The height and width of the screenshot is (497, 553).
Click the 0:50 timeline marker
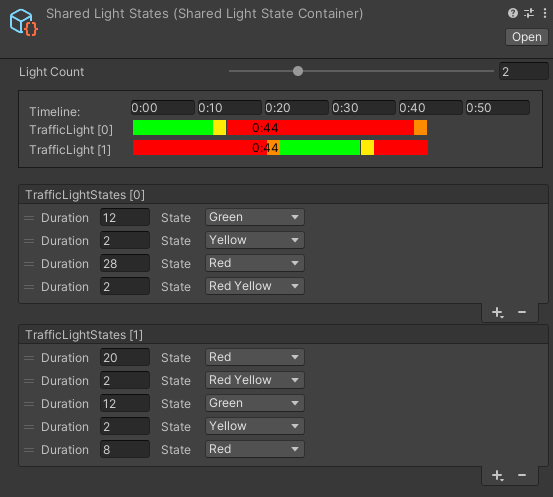pos(498,108)
